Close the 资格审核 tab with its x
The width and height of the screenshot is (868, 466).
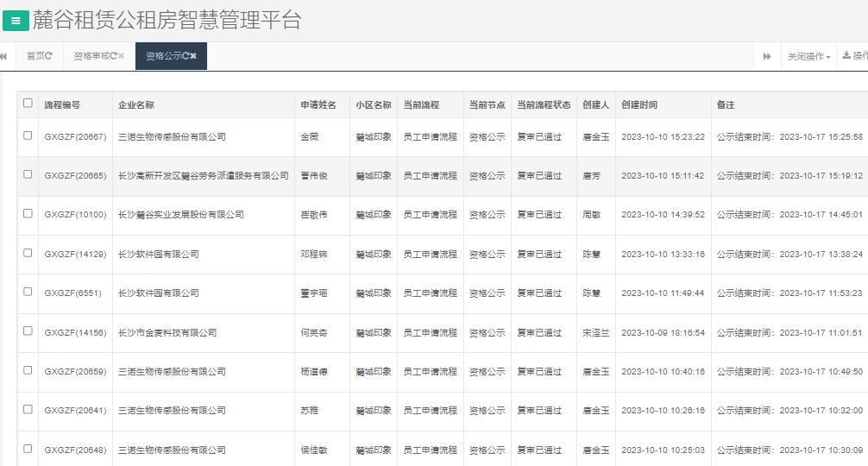121,56
